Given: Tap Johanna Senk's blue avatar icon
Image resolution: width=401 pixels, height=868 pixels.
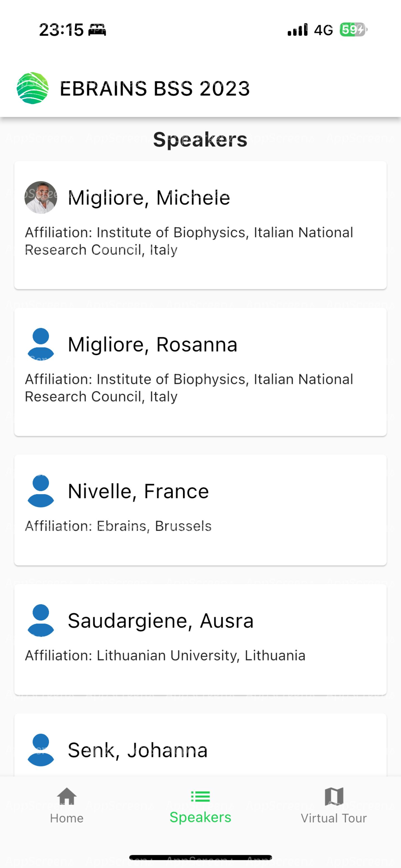Looking at the screenshot, I should tap(41, 750).
